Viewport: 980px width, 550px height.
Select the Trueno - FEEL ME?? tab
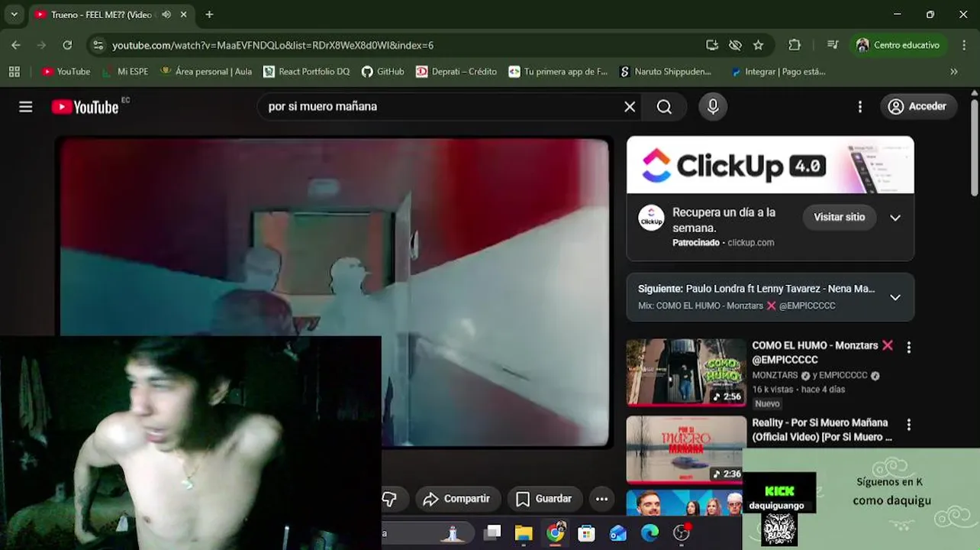pyautogui.click(x=102, y=15)
